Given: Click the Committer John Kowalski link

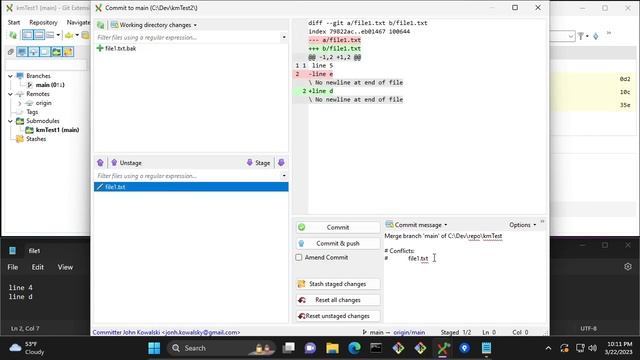Looking at the screenshot, I should [166, 332].
